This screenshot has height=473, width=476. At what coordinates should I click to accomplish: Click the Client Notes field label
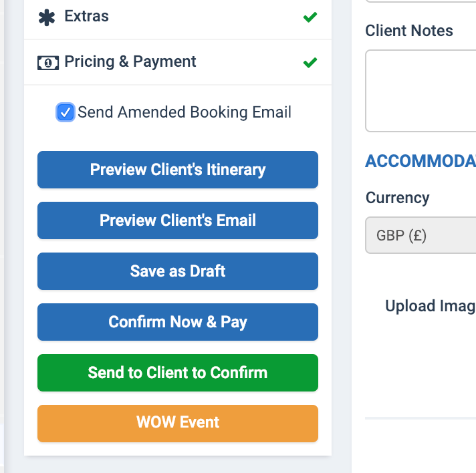pyautogui.click(x=409, y=31)
